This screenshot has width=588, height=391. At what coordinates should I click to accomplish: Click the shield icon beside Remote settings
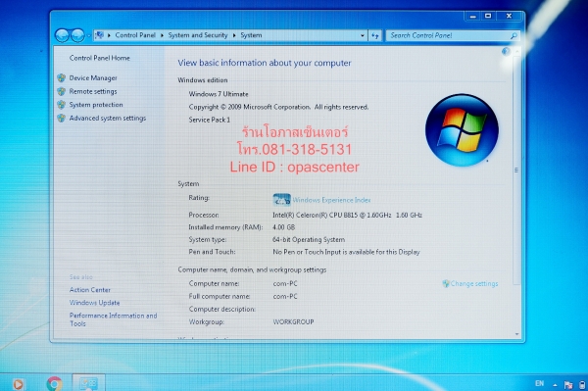pos(62,91)
